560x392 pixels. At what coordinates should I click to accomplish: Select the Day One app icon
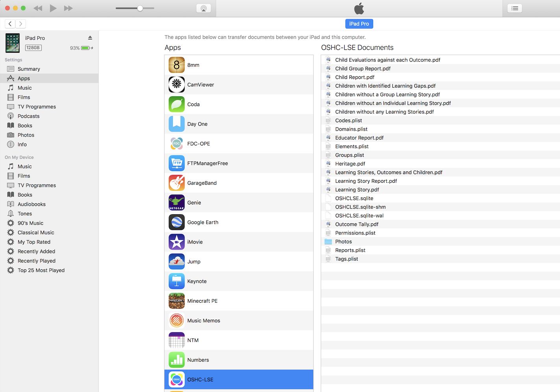pos(177,124)
